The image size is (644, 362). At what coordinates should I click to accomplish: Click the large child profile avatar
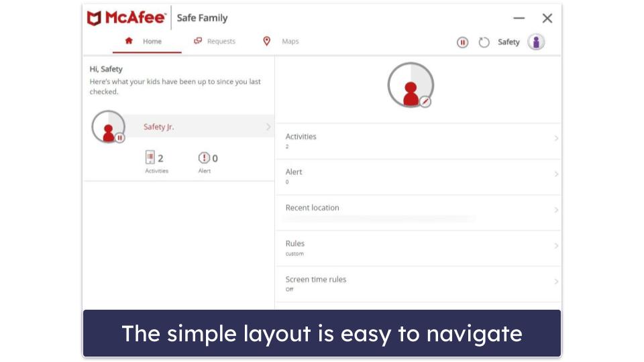(411, 85)
